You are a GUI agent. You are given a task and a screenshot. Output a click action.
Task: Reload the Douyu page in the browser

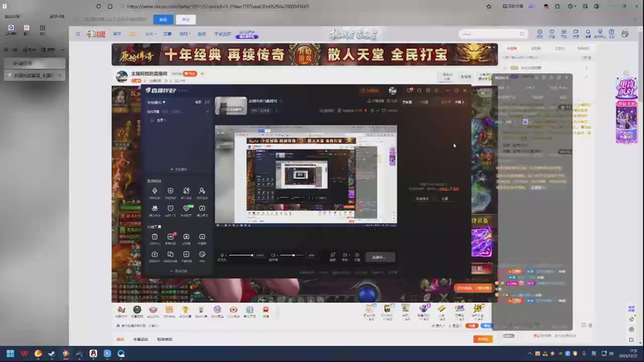pyautogui.click(x=98, y=6)
